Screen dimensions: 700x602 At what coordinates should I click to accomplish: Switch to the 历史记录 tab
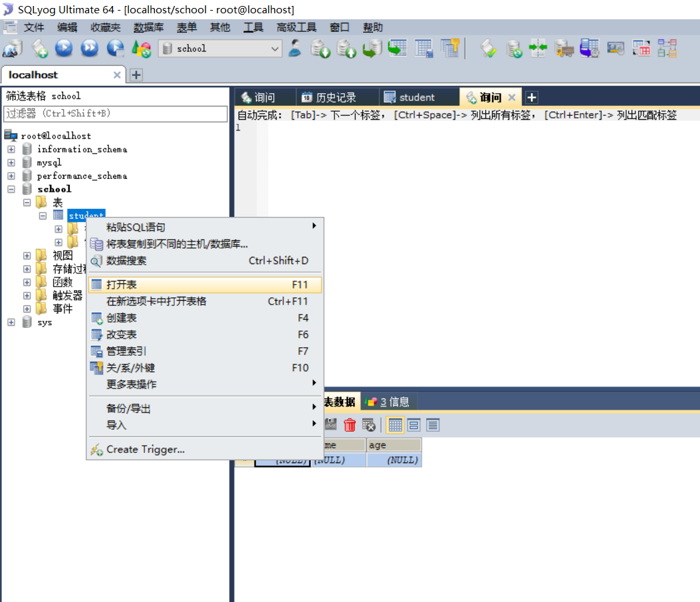tap(336, 97)
